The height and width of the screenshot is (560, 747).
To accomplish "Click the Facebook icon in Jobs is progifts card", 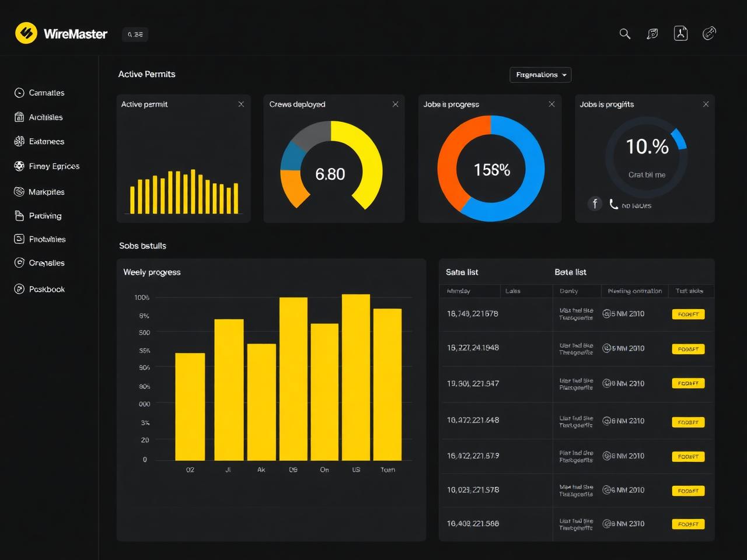I will 595,204.
